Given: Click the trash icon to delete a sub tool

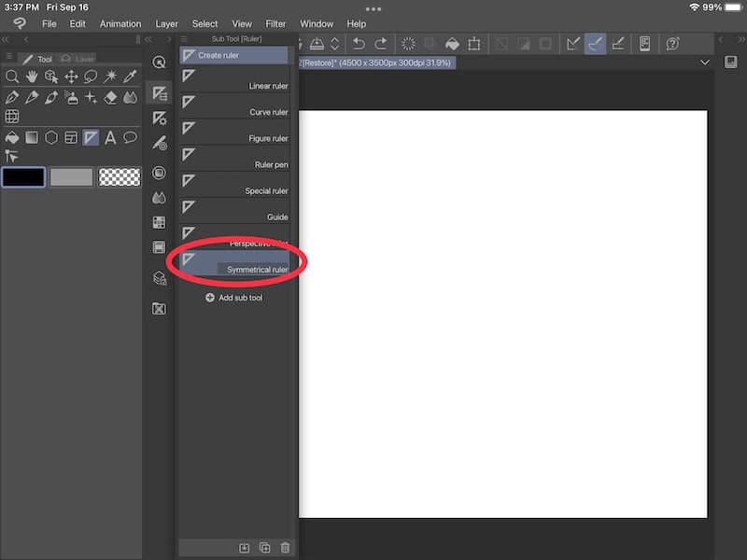Looking at the screenshot, I should [285, 548].
